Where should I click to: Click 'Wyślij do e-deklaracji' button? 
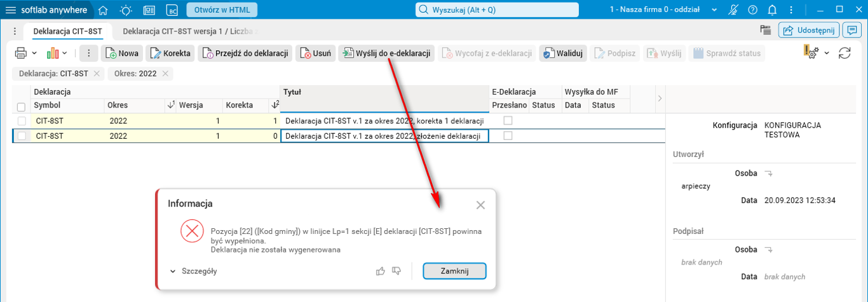coord(386,53)
